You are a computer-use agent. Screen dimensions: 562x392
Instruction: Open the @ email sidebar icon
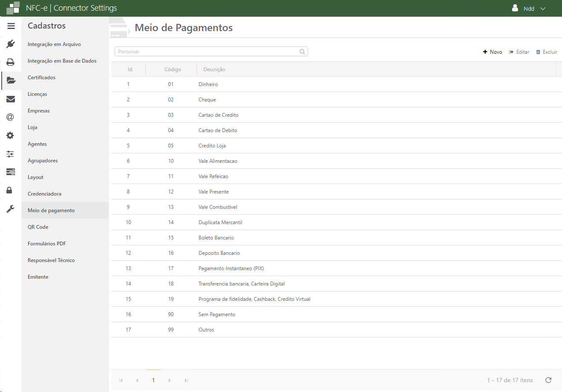tap(10, 117)
